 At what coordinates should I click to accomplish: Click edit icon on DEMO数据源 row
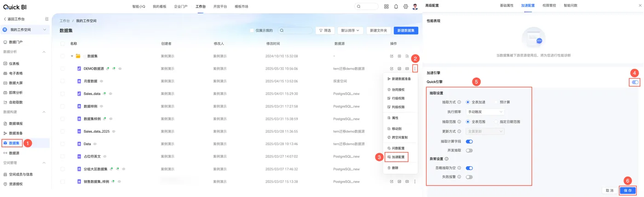[392, 68]
